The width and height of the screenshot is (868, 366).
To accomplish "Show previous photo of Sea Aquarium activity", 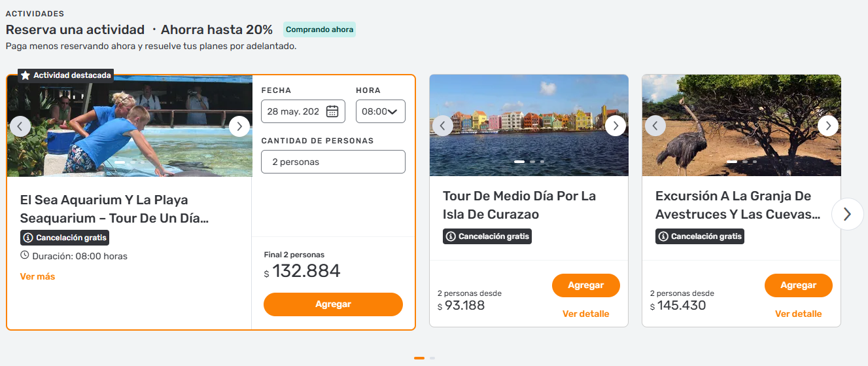I will click(20, 126).
